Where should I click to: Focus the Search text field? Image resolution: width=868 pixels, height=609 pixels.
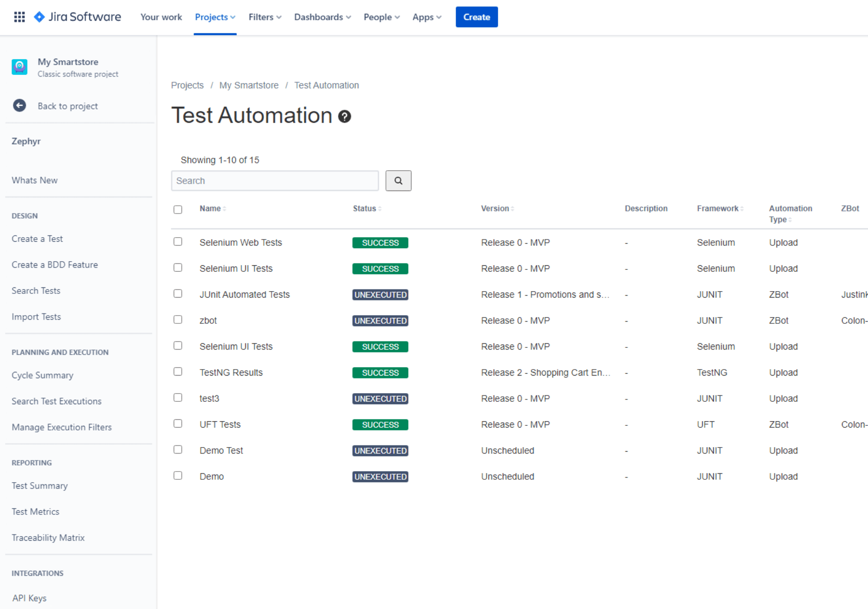pyautogui.click(x=275, y=181)
